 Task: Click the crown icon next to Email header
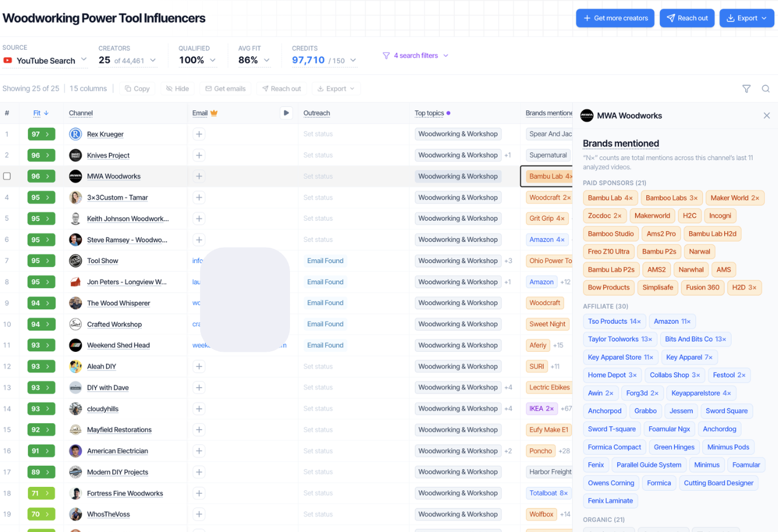click(x=214, y=113)
